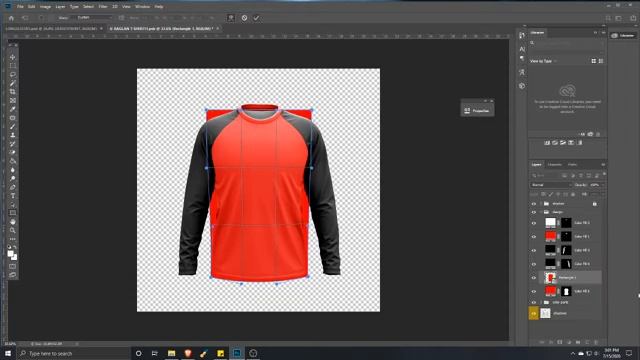The image size is (640, 360).
Task: Open the Window menu
Action: click(x=142, y=7)
